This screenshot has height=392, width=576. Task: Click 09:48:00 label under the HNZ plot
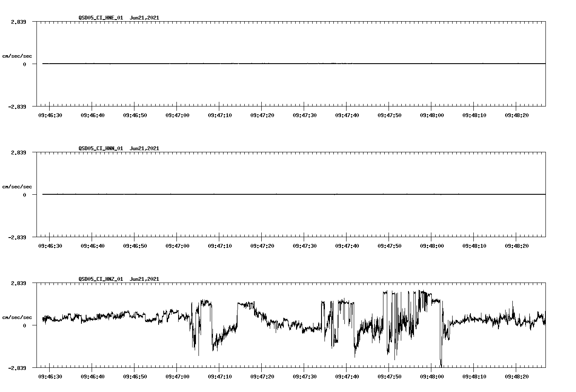(x=432, y=377)
